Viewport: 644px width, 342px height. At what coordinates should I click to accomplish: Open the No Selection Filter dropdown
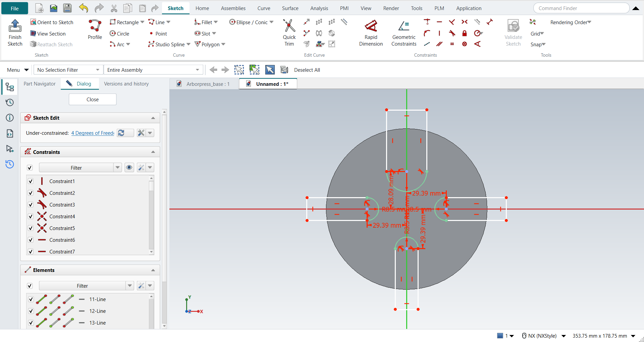point(68,70)
